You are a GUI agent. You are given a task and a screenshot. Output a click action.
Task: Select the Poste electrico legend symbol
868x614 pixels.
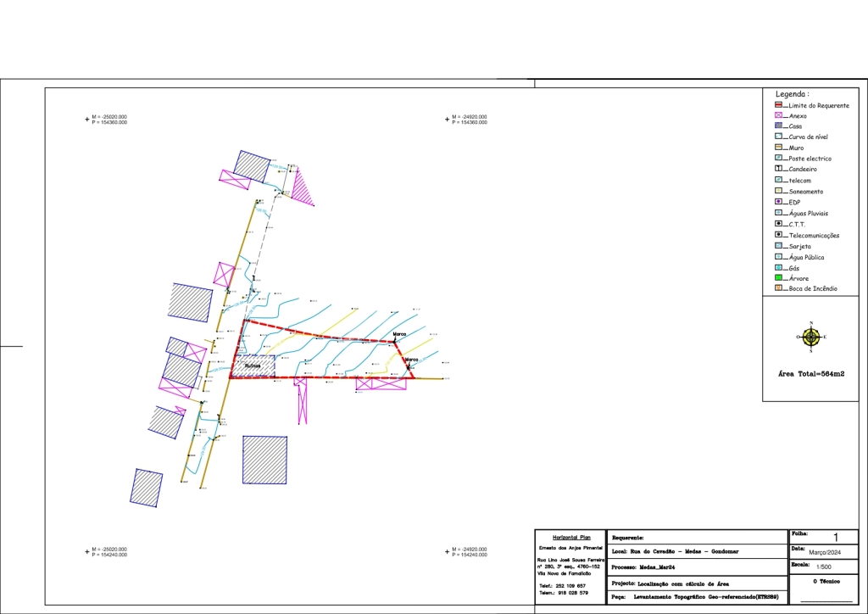779,159
